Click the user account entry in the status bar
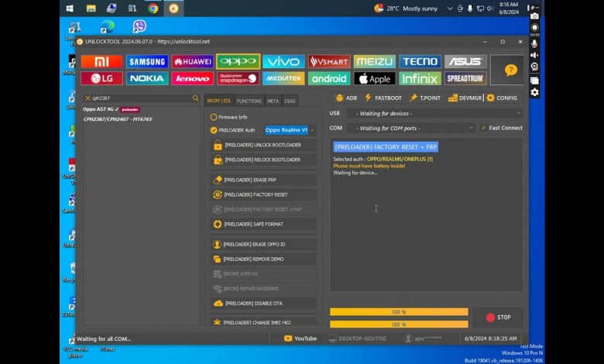604x364 pixels. coord(423,338)
